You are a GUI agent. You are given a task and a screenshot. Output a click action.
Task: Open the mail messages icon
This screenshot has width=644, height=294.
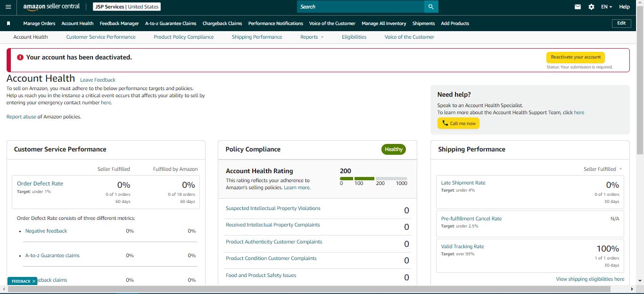[578, 7]
